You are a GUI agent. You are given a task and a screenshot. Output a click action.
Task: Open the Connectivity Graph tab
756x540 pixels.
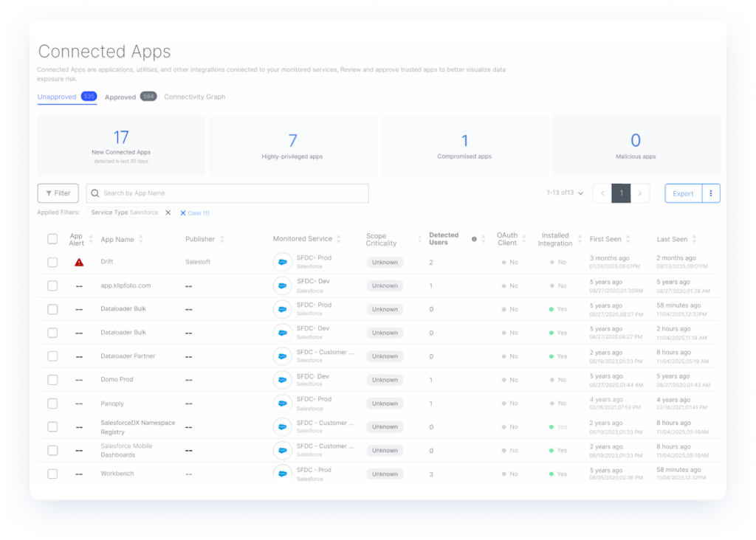[194, 97]
